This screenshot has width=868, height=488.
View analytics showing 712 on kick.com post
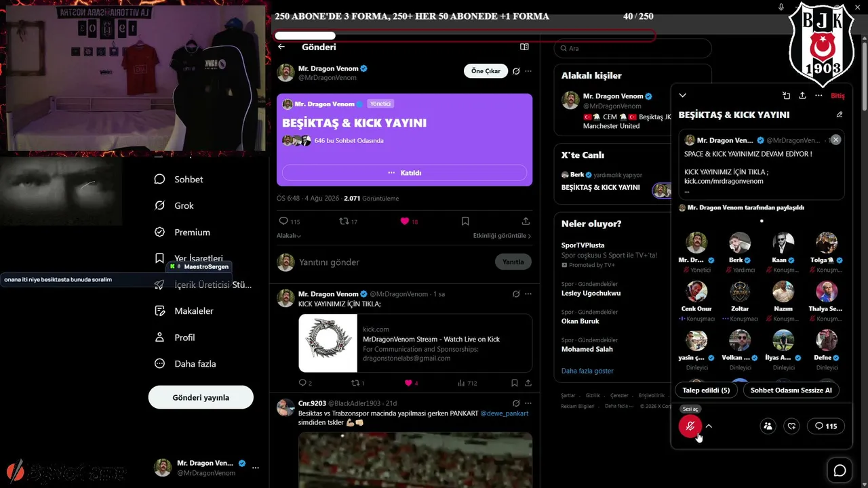click(467, 383)
